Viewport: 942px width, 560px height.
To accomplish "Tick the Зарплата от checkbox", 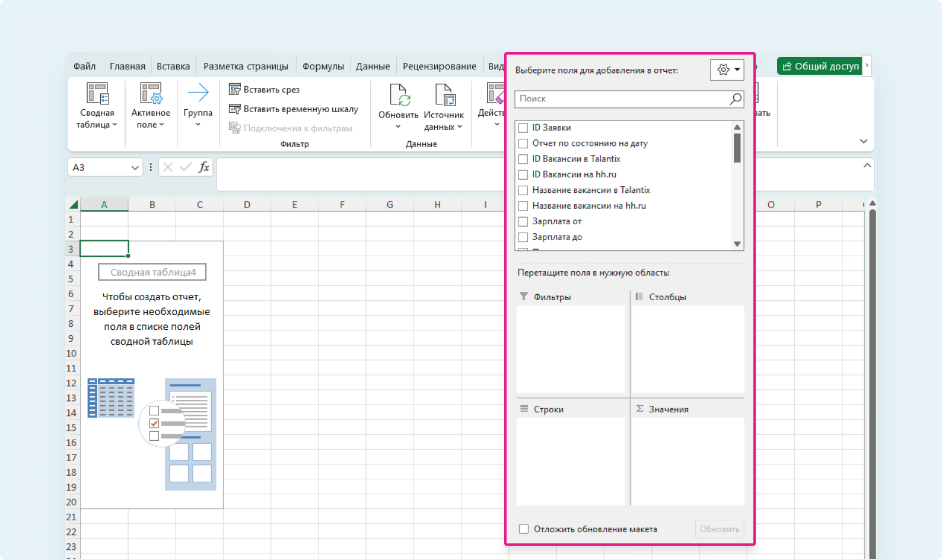I will point(523,221).
